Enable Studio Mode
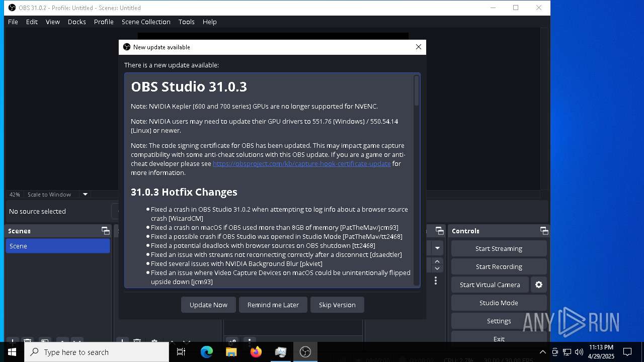Screen dimensions: 644x362 499,303
